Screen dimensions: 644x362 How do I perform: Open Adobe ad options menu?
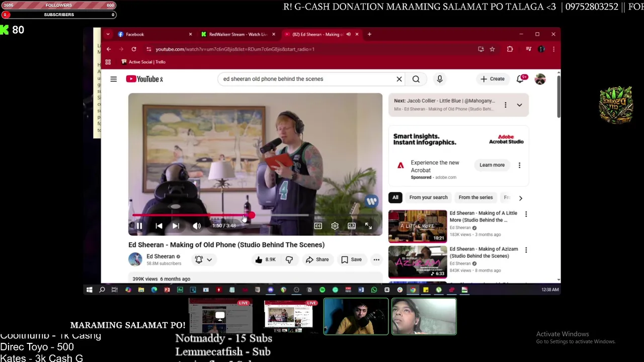[x=519, y=165]
